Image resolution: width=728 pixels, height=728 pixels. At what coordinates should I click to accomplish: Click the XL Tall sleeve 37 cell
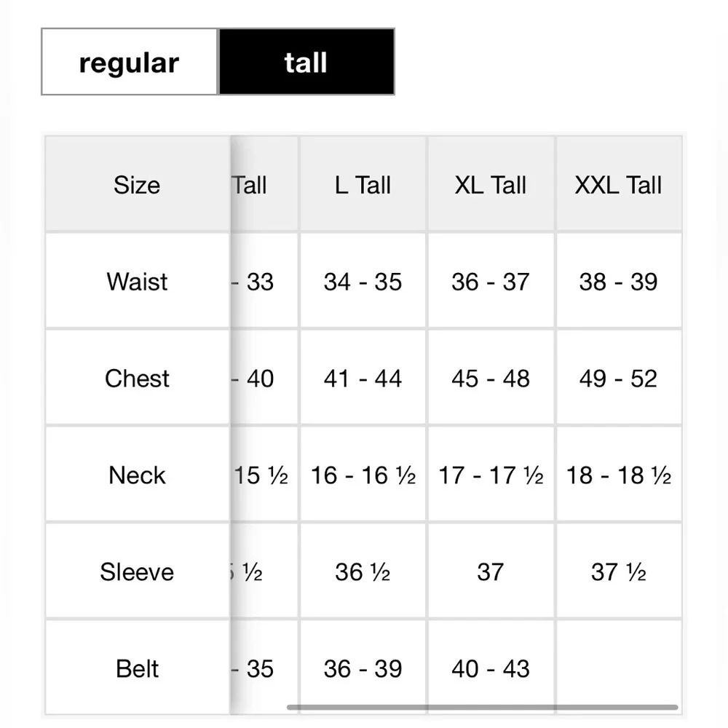pos(491,571)
